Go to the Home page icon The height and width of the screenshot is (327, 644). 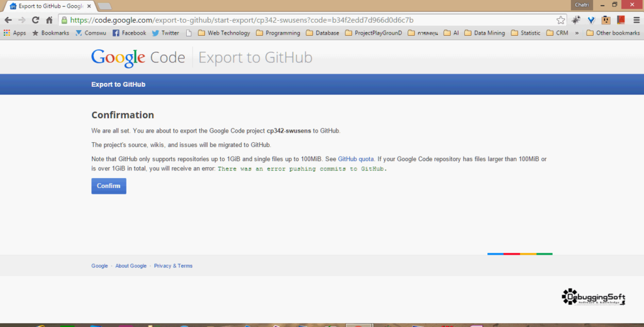click(x=49, y=19)
